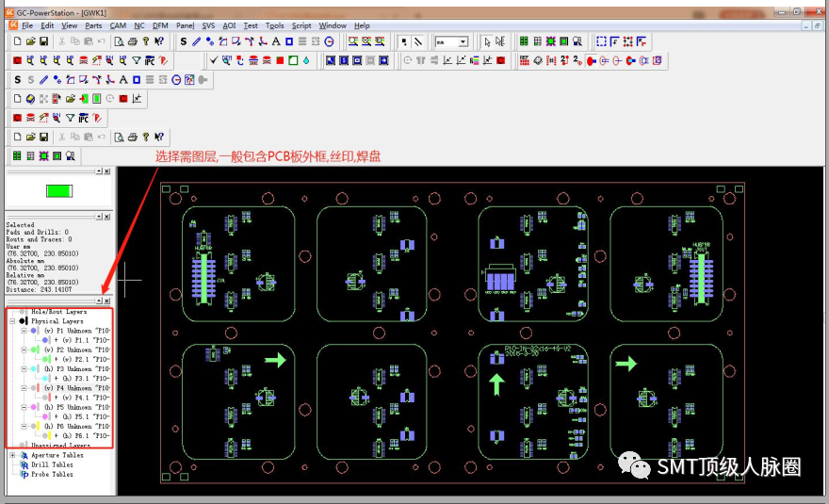Click the black checkmark toolbar icon
The image size is (829, 504).
pyautogui.click(x=214, y=60)
